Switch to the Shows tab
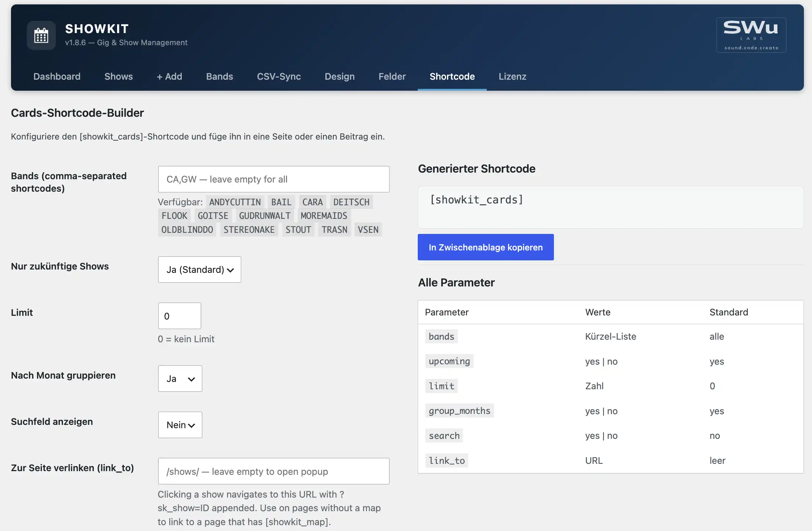Image resolution: width=812 pixels, height=531 pixels. [x=119, y=76]
